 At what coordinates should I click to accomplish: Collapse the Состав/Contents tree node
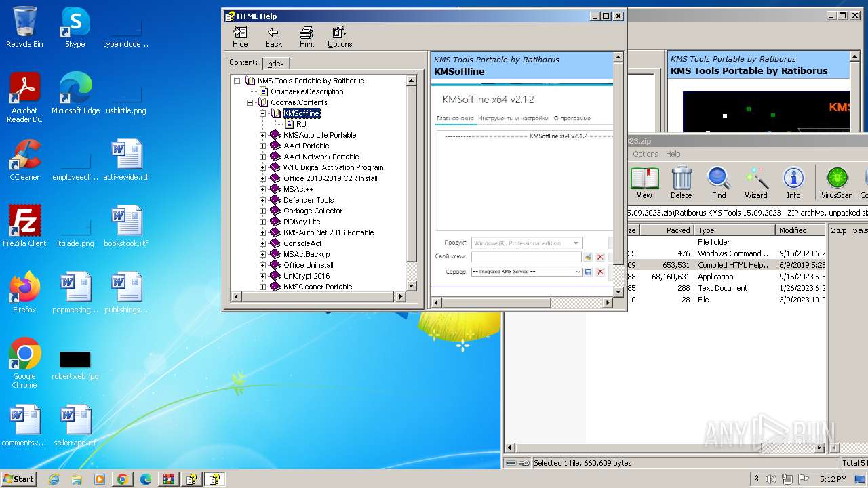(x=250, y=102)
